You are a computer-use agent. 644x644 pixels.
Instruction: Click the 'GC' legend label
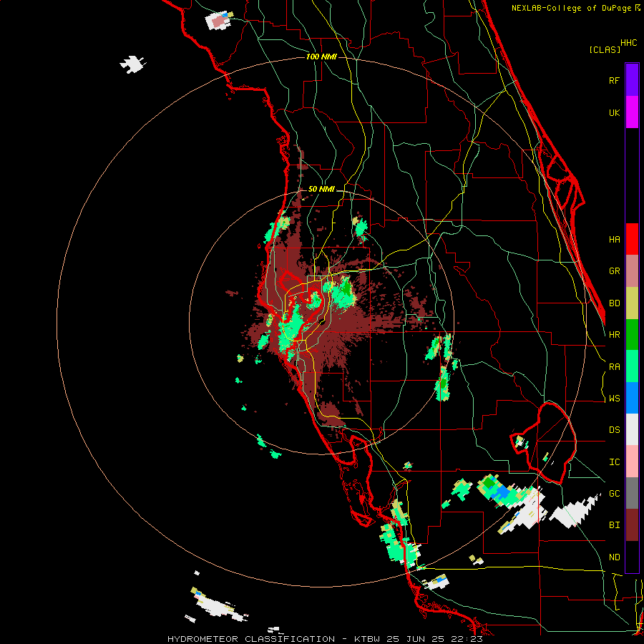click(614, 494)
